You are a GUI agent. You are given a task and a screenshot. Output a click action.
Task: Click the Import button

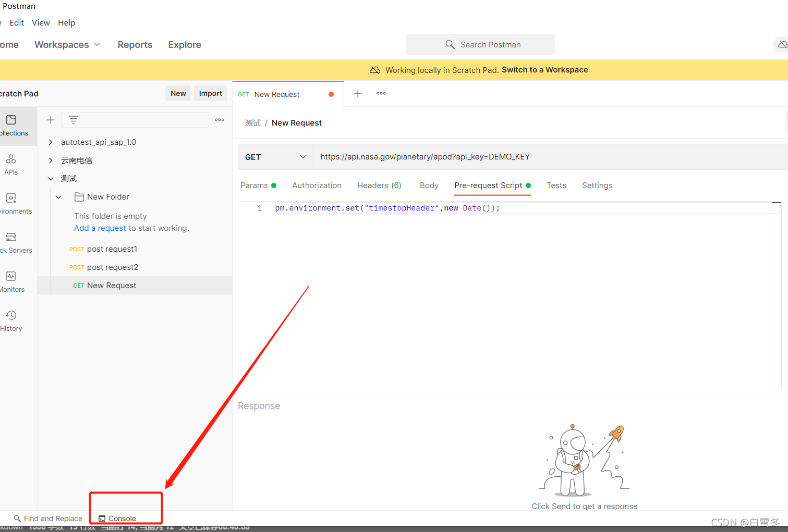(211, 93)
